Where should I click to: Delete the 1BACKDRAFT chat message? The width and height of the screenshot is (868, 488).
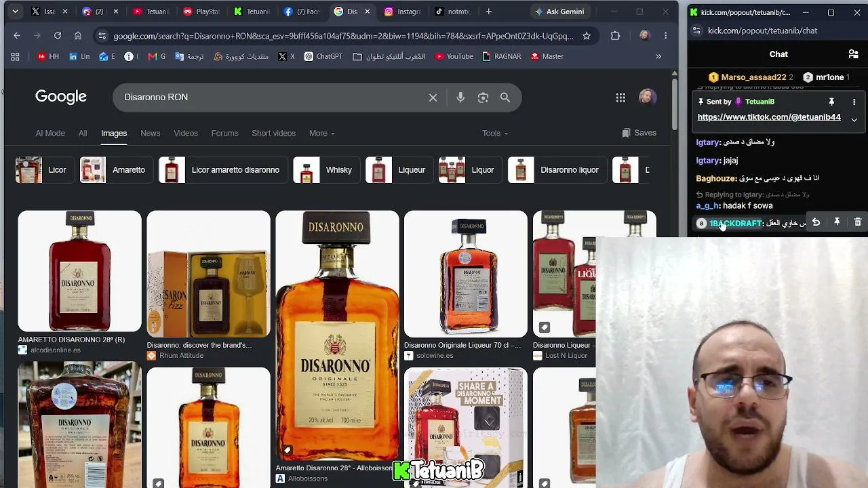point(858,222)
